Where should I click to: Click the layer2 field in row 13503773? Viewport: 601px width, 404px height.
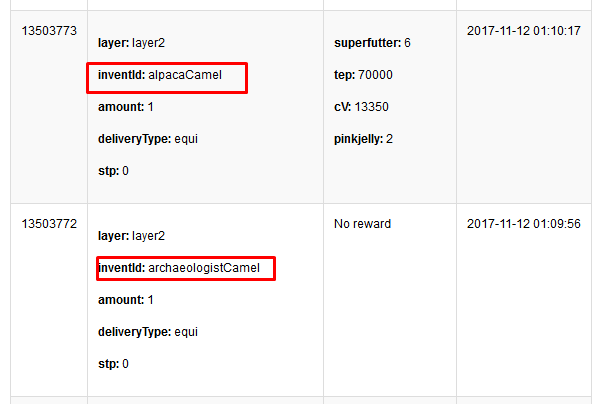coord(131,44)
